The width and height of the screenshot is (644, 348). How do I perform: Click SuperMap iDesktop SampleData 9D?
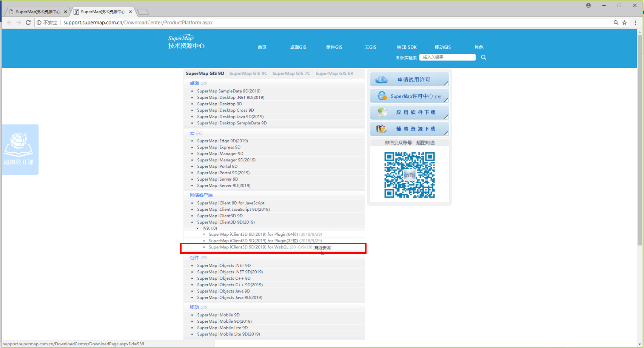232,123
